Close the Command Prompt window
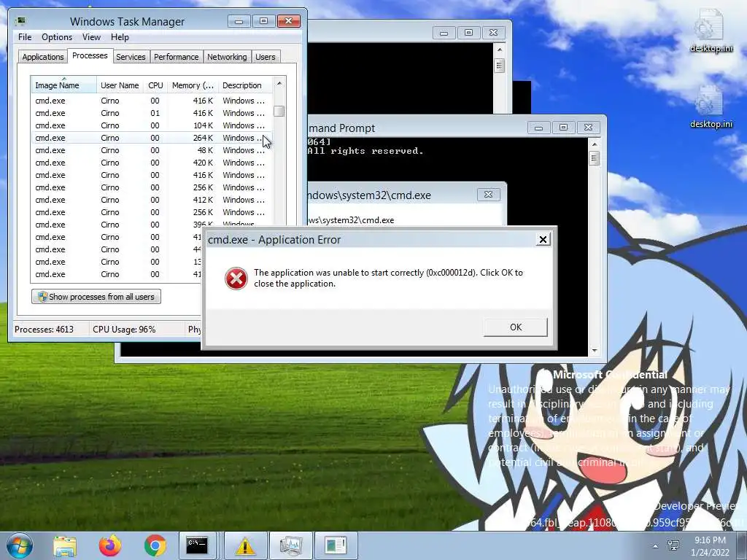747x560 pixels. [589, 128]
